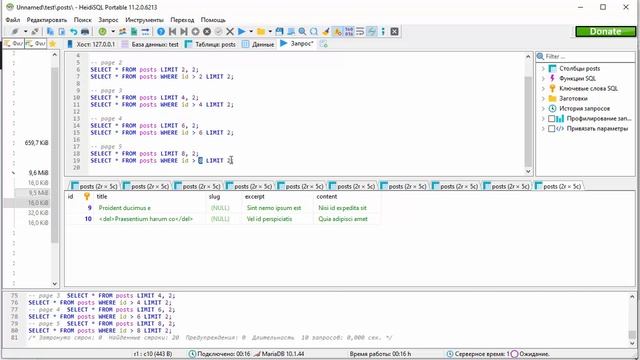Click the broom clear icon
The width and height of the screenshot is (640, 360).
coord(326,31)
